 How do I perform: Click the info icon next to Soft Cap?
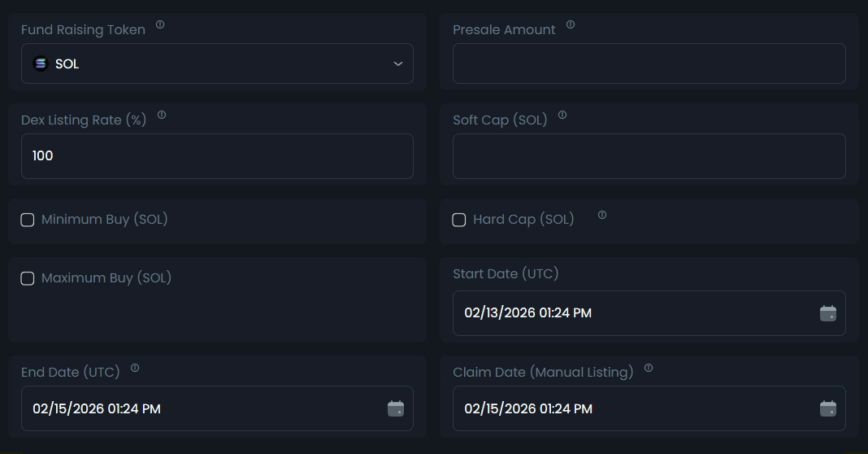pyautogui.click(x=562, y=115)
